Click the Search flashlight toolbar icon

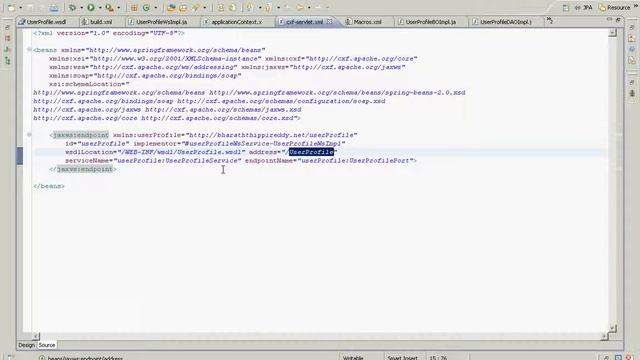pyautogui.click(x=196, y=7)
